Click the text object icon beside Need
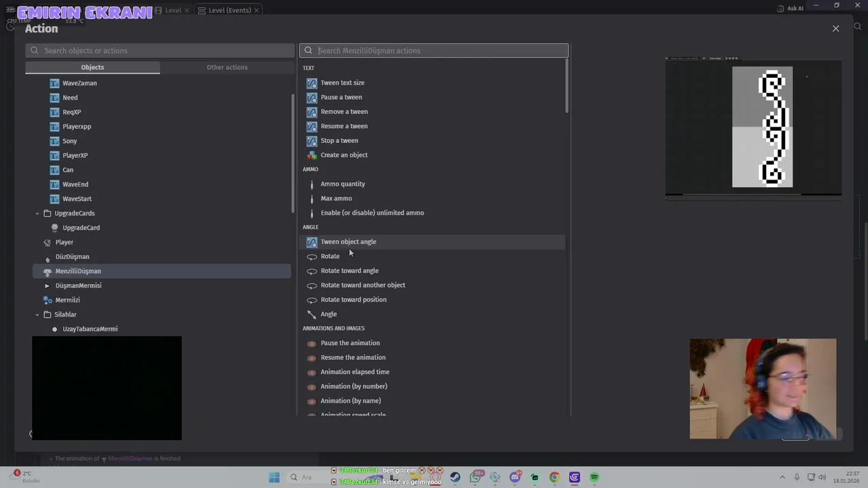 [55, 98]
